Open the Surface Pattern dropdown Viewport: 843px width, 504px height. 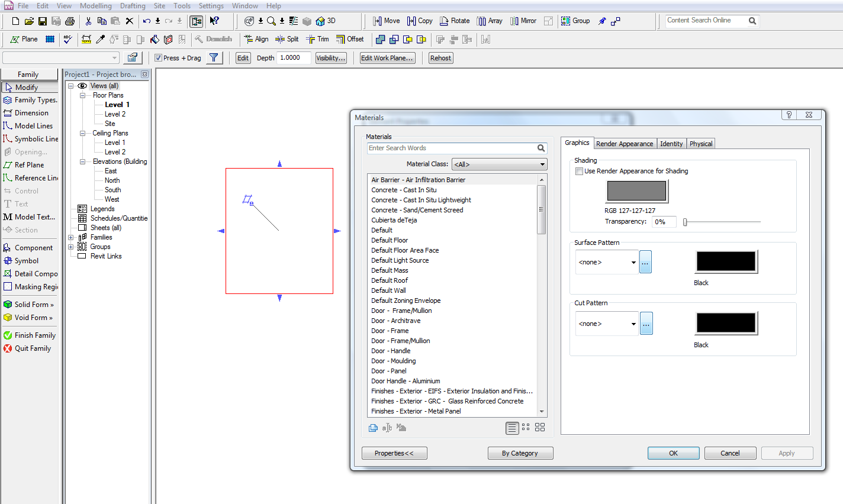coord(607,262)
